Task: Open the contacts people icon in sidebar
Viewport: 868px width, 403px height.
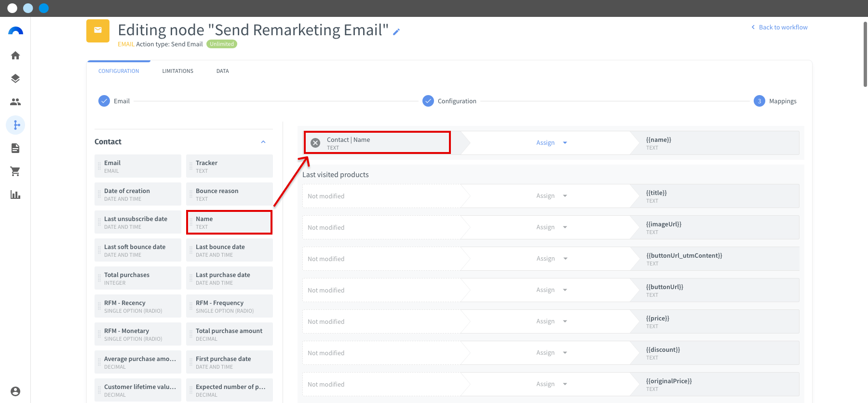Action: (15, 102)
